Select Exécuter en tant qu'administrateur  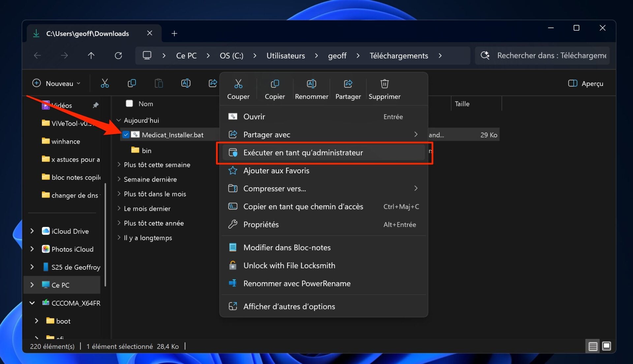pos(303,153)
